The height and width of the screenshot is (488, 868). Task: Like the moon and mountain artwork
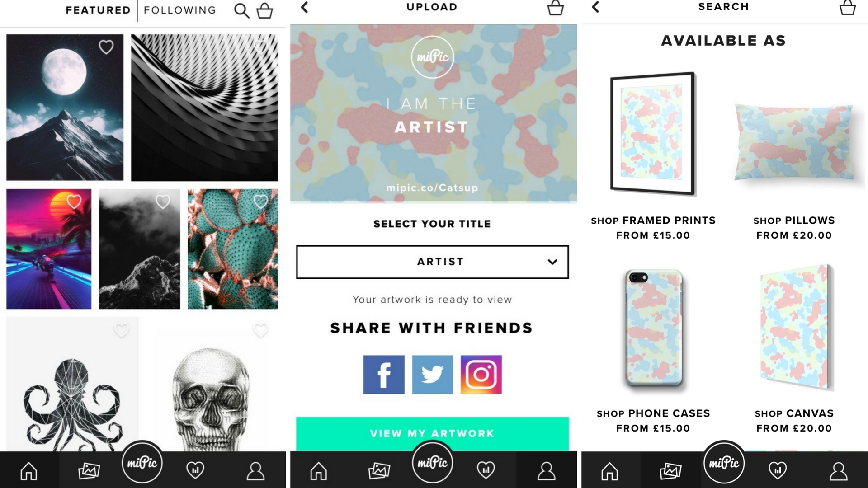coord(106,47)
